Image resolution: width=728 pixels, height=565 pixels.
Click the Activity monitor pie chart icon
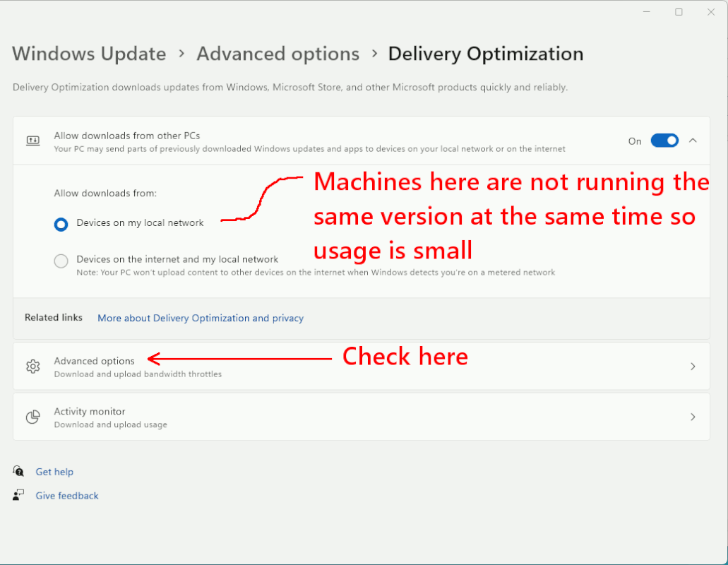pyautogui.click(x=33, y=417)
